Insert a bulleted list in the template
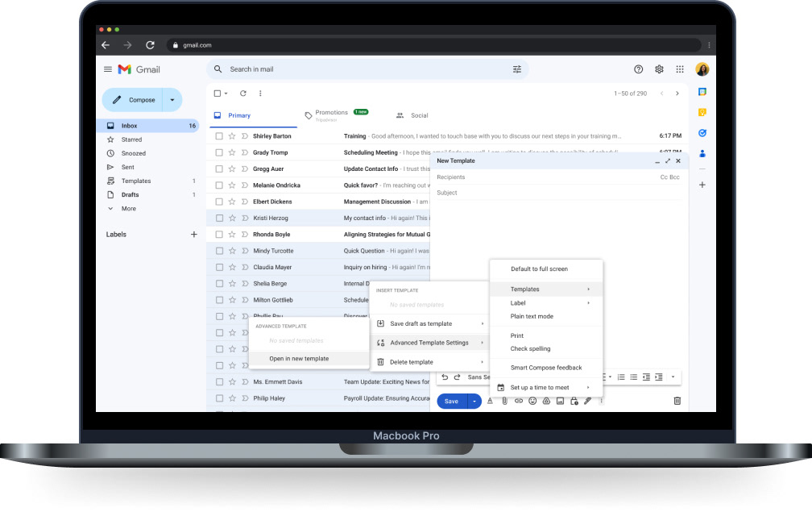The image size is (812, 512). click(634, 377)
